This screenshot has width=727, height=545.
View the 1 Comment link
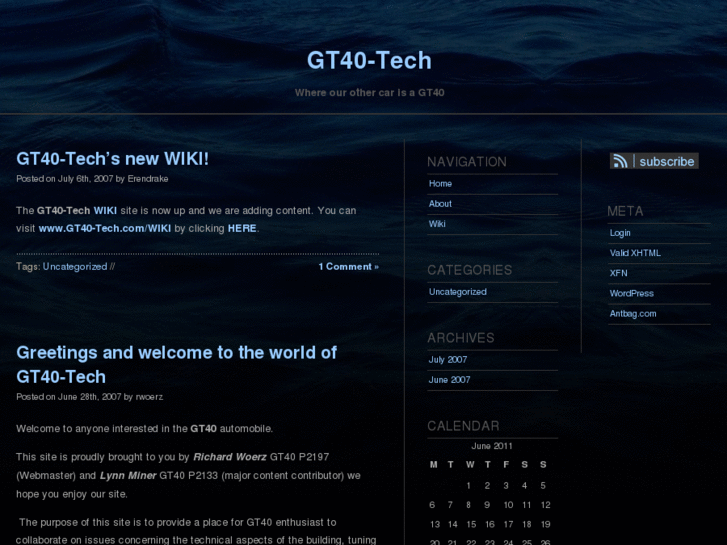348,267
